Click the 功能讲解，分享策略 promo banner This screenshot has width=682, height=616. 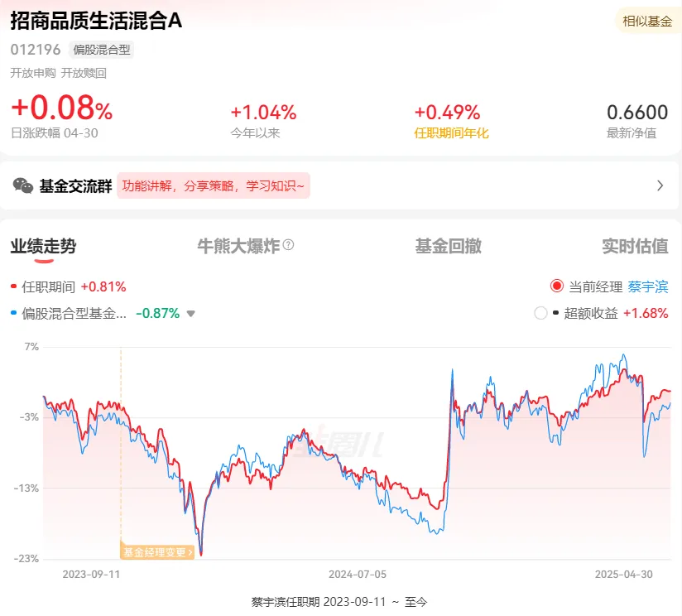[x=214, y=185]
